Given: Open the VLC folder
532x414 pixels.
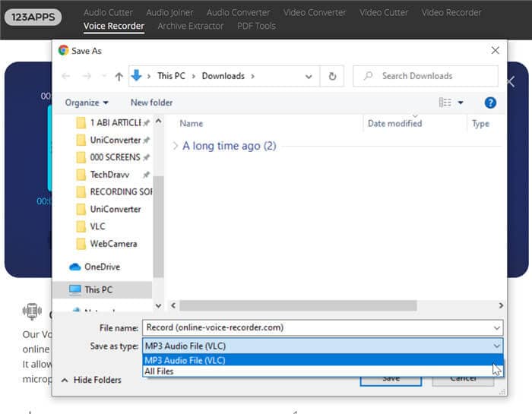Looking at the screenshot, I should [x=91, y=226].
